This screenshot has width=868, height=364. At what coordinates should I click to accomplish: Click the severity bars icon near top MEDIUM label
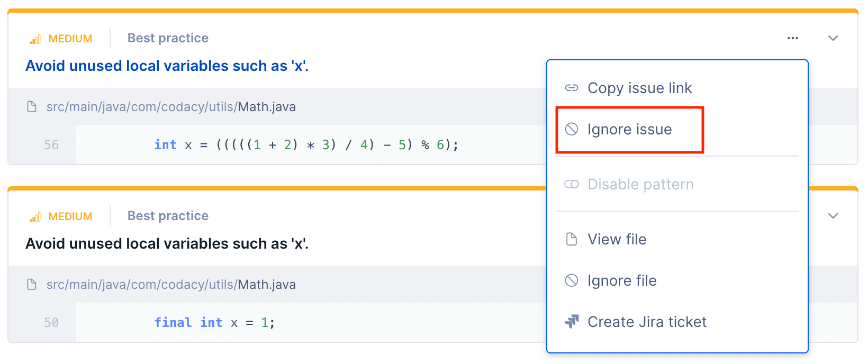click(34, 38)
